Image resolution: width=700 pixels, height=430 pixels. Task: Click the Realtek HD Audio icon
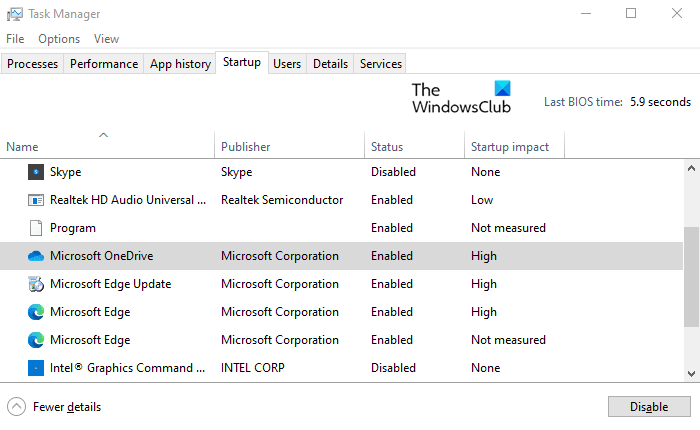pyautogui.click(x=36, y=200)
